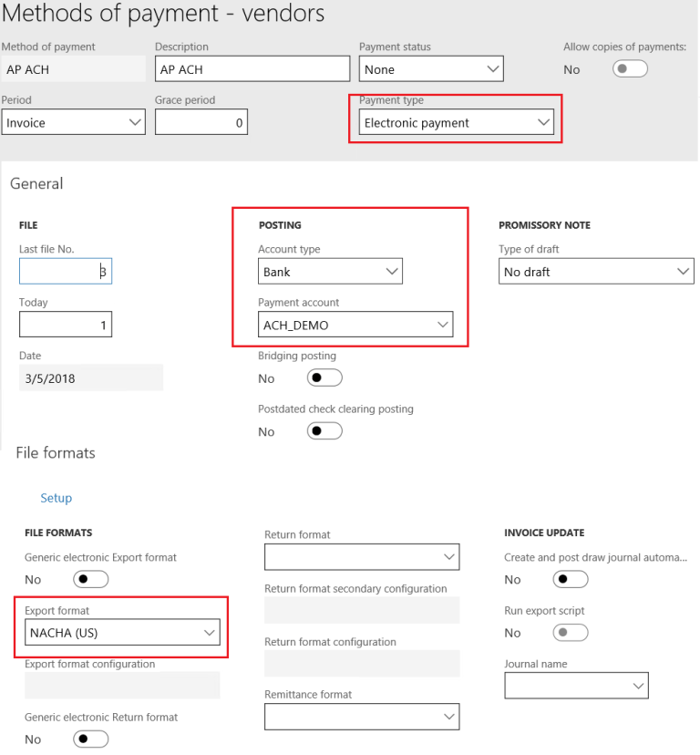The image size is (700, 755).
Task: Open Return format dropdown
Action: click(x=362, y=557)
